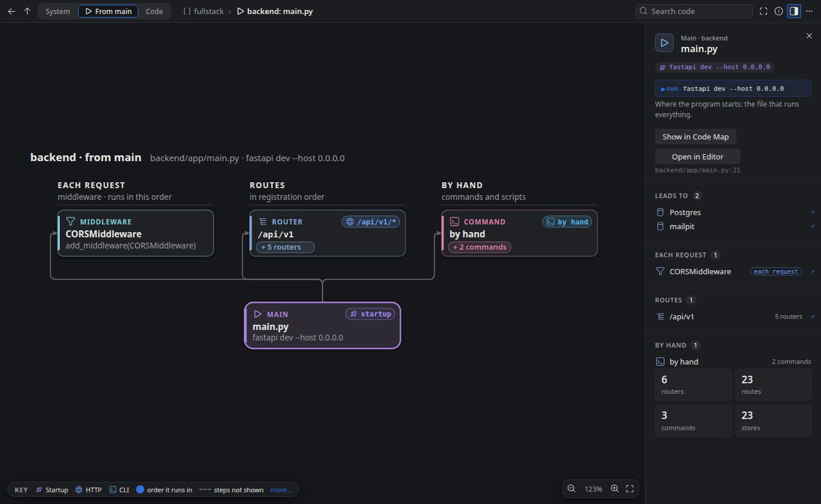Viewport: 821px width, 504px height.
Task: Click the up arrow navigation icon
Action: point(27,11)
